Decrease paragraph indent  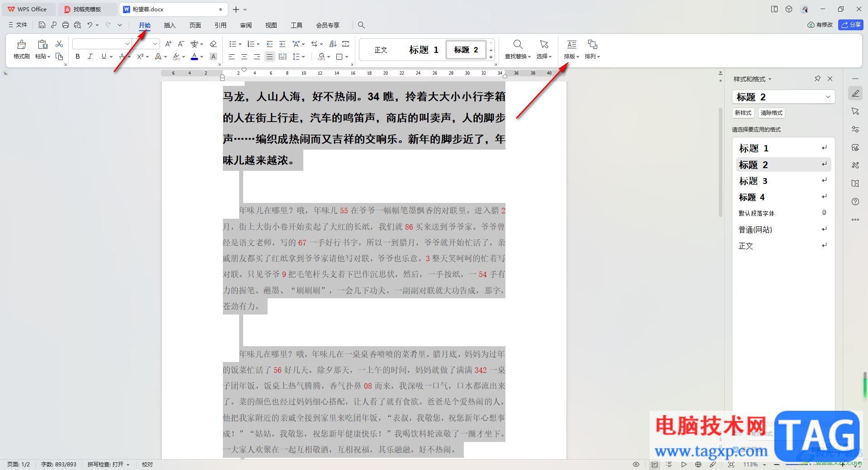[269, 44]
